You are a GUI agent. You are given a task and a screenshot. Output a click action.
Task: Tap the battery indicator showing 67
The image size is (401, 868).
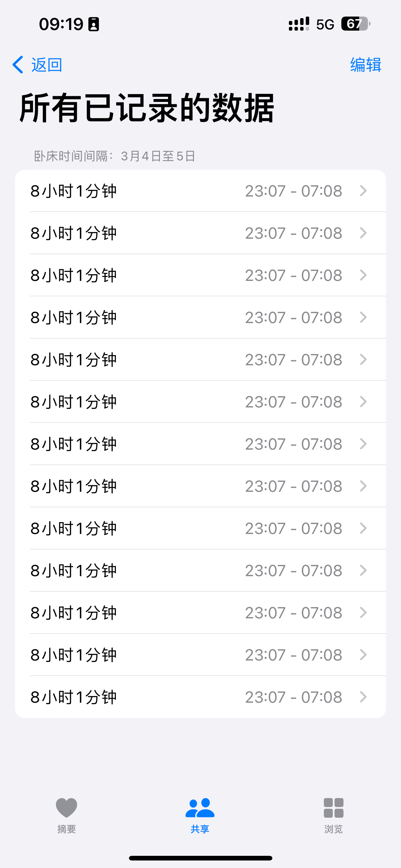click(x=355, y=24)
